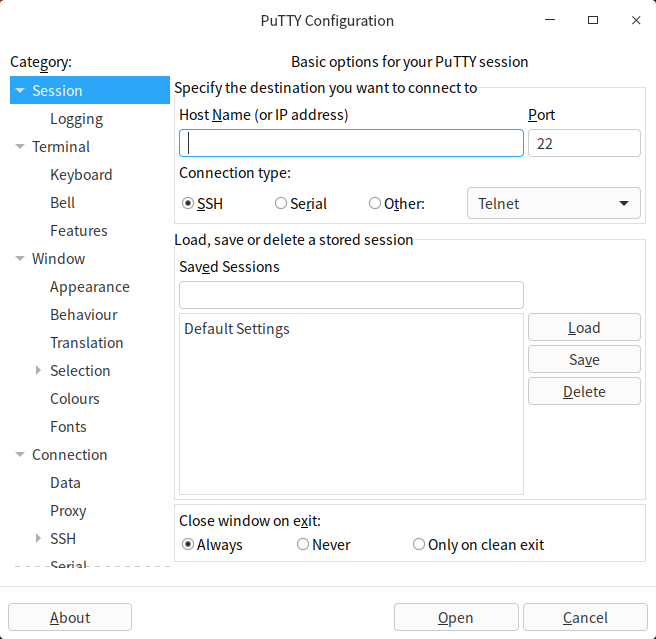The width and height of the screenshot is (656, 639).
Task: Click the Open button
Action: pyautogui.click(x=456, y=617)
